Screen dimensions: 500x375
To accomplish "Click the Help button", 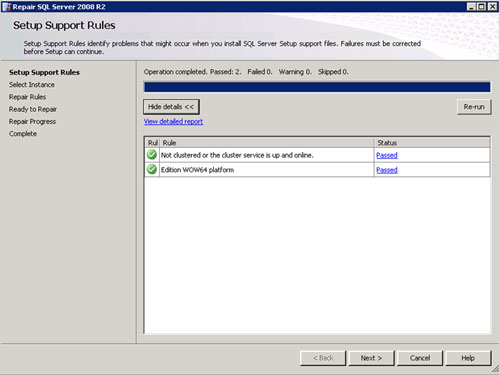I will (x=468, y=358).
